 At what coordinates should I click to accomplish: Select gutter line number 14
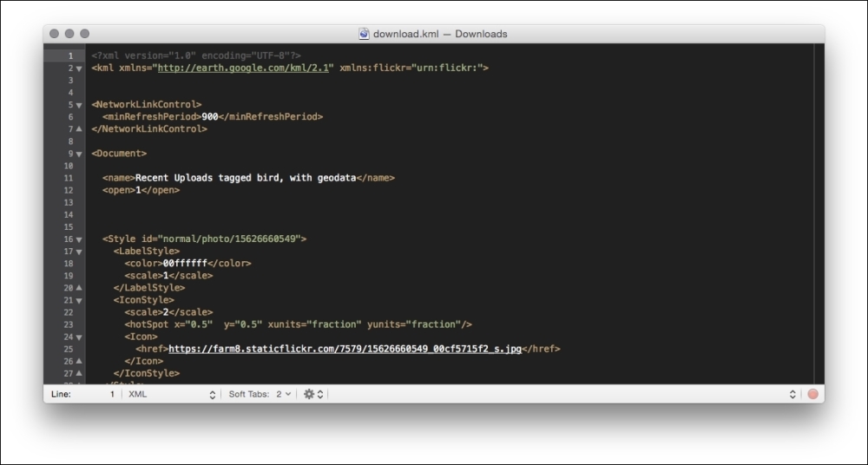click(68, 215)
